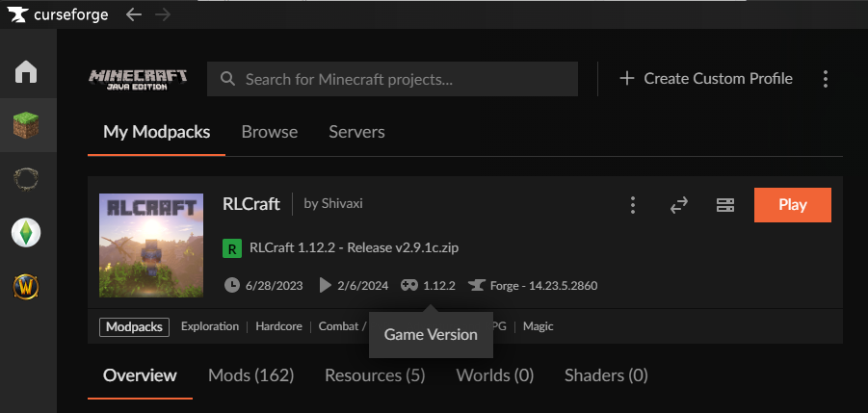This screenshot has width=868, height=413.
Task: Go forward with the right arrow
Action: point(164,14)
